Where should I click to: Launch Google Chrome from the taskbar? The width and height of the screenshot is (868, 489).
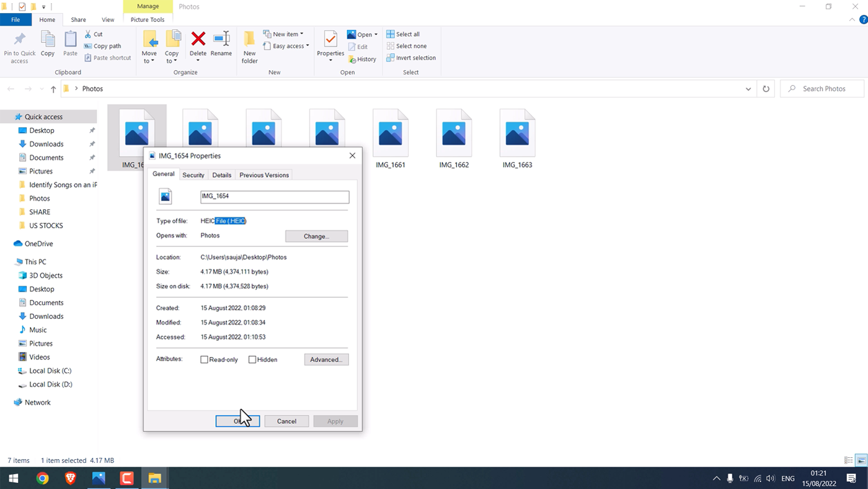tap(42, 478)
